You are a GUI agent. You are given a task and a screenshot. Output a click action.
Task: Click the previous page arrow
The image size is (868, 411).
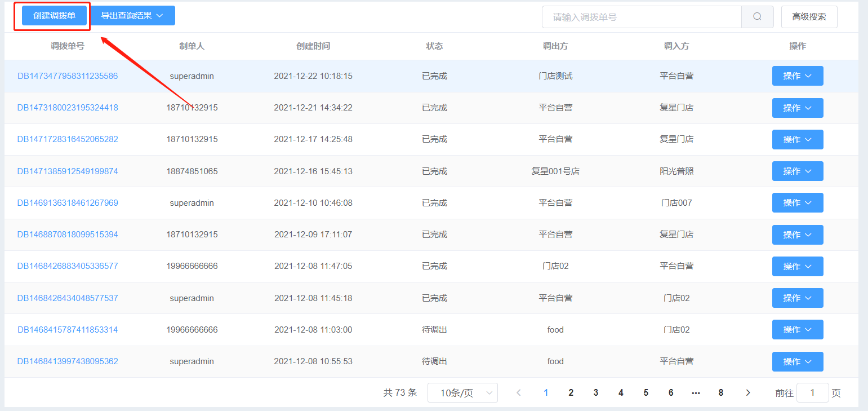(x=519, y=393)
